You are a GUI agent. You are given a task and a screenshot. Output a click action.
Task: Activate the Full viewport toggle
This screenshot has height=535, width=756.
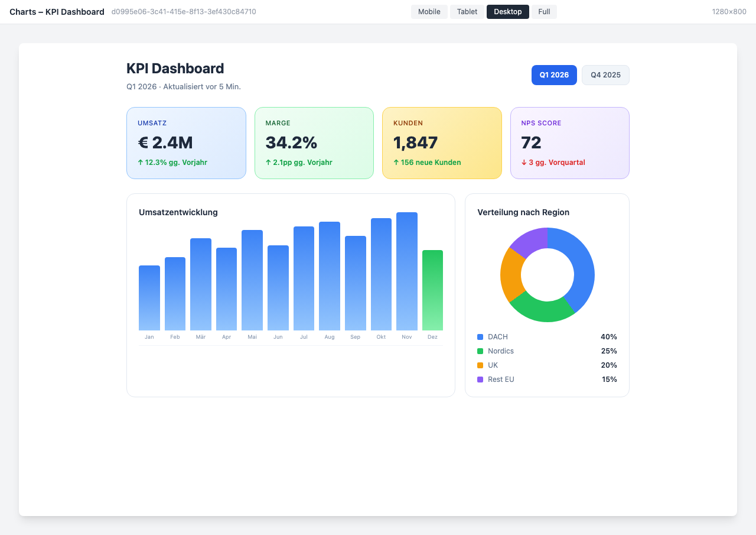point(543,11)
